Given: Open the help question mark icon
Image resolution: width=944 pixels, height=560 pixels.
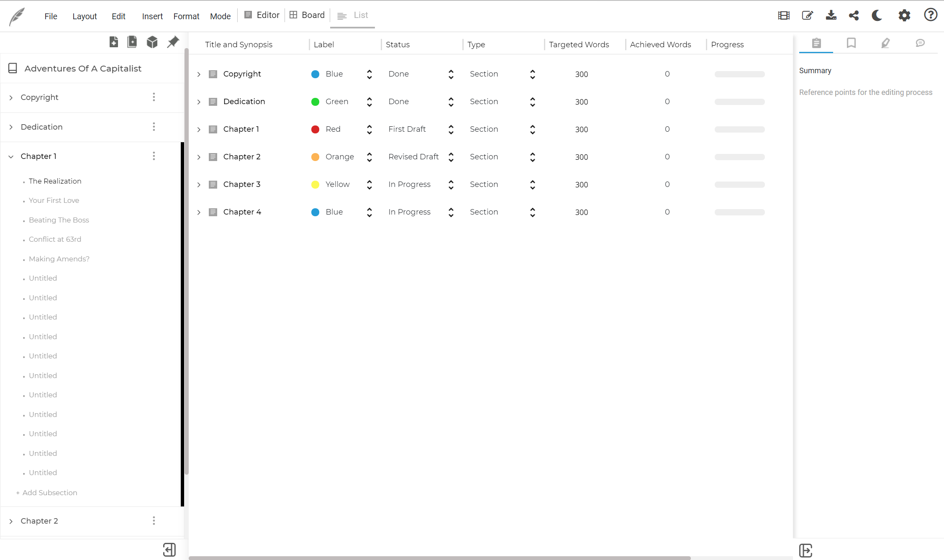Looking at the screenshot, I should pos(931,15).
